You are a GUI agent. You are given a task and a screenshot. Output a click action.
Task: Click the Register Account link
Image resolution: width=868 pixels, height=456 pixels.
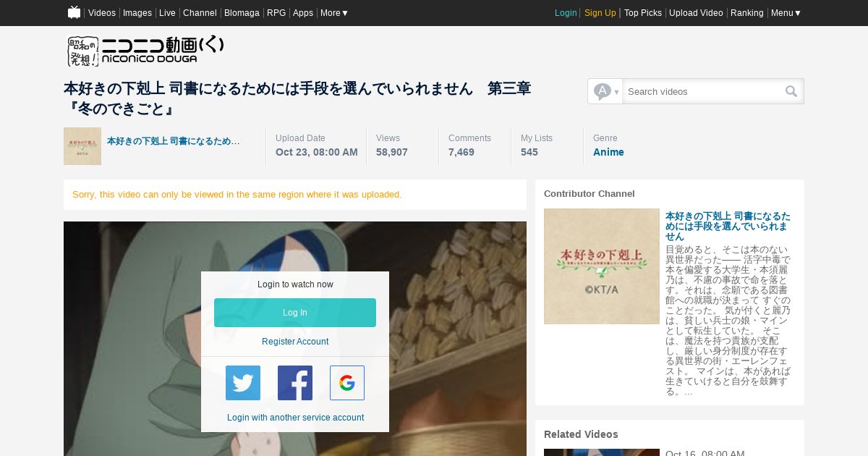(x=295, y=342)
